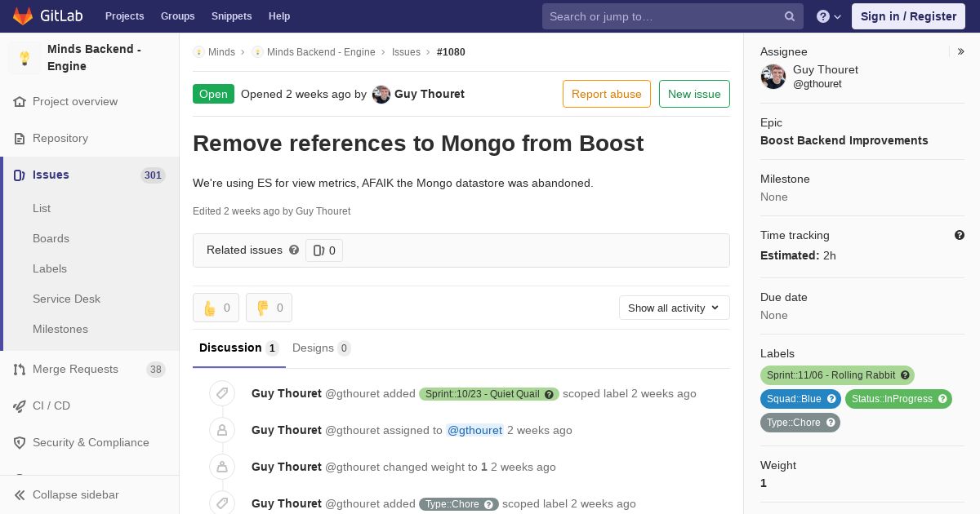
Task: Click the Sprint::11/06 - Rolling Rabbit label
Action: coord(837,375)
